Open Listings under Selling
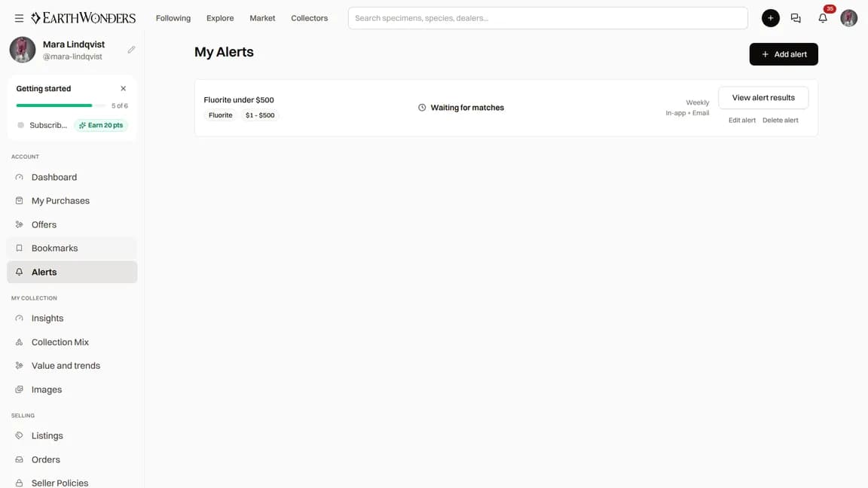868x488 pixels. coord(72,435)
